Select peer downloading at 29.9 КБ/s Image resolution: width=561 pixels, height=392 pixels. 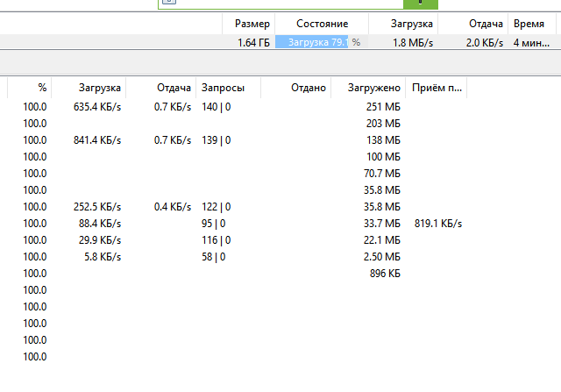pos(100,240)
